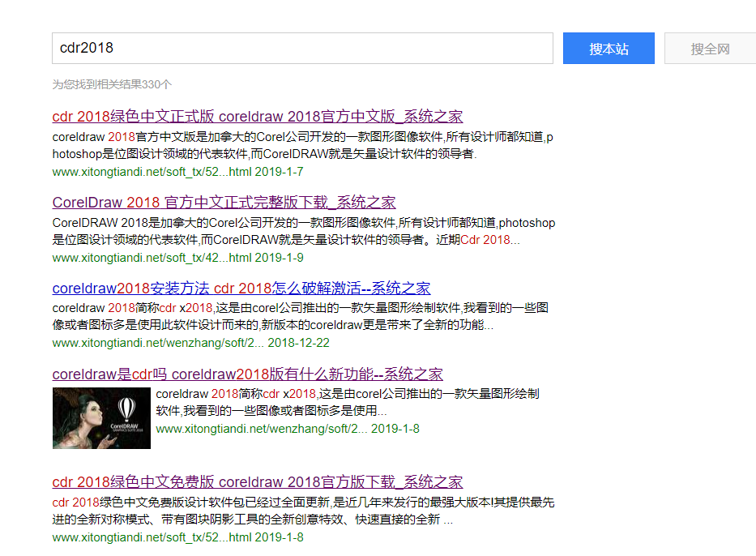The width and height of the screenshot is (756, 556).
Task: Click URL soft_tx/52...html dated 2019-1-8
Action: tap(177, 537)
